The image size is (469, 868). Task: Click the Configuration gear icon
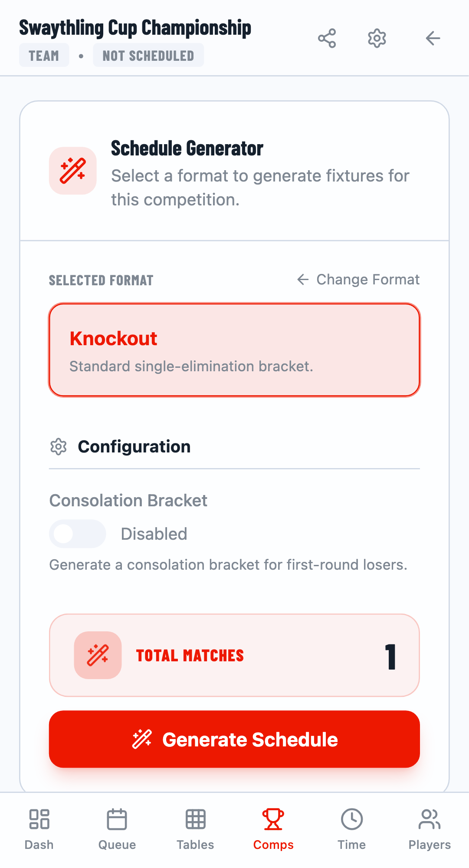58,446
